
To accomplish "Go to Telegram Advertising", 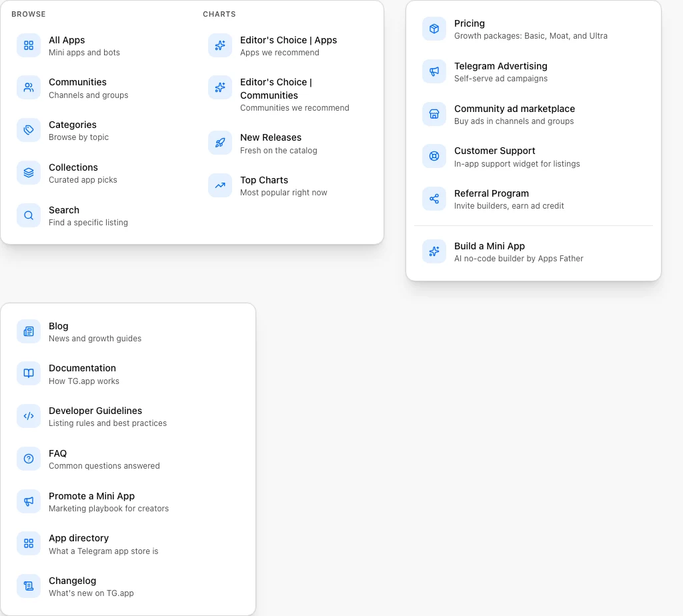I will (x=534, y=72).
